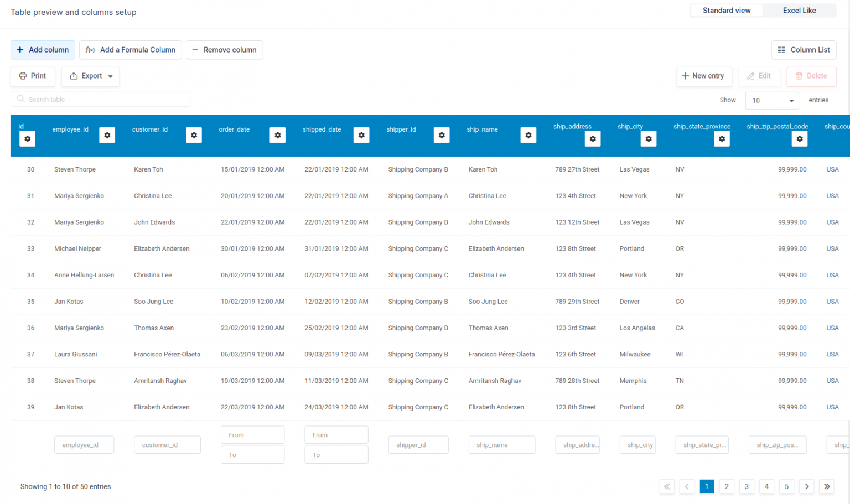Click Add a Formula Column button
850x504 pixels.
point(131,50)
